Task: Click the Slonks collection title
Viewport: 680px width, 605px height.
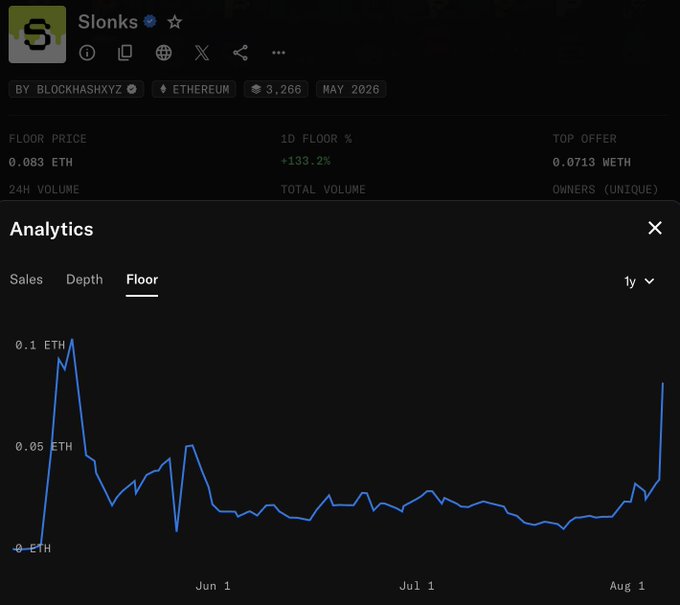Action: click(108, 22)
